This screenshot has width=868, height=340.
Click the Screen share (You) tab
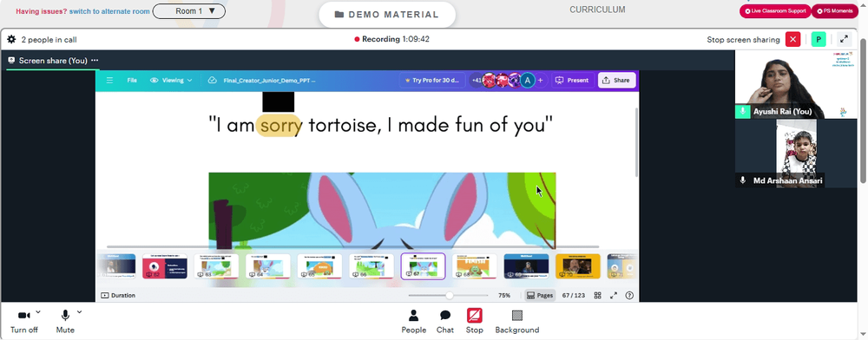(x=53, y=60)
